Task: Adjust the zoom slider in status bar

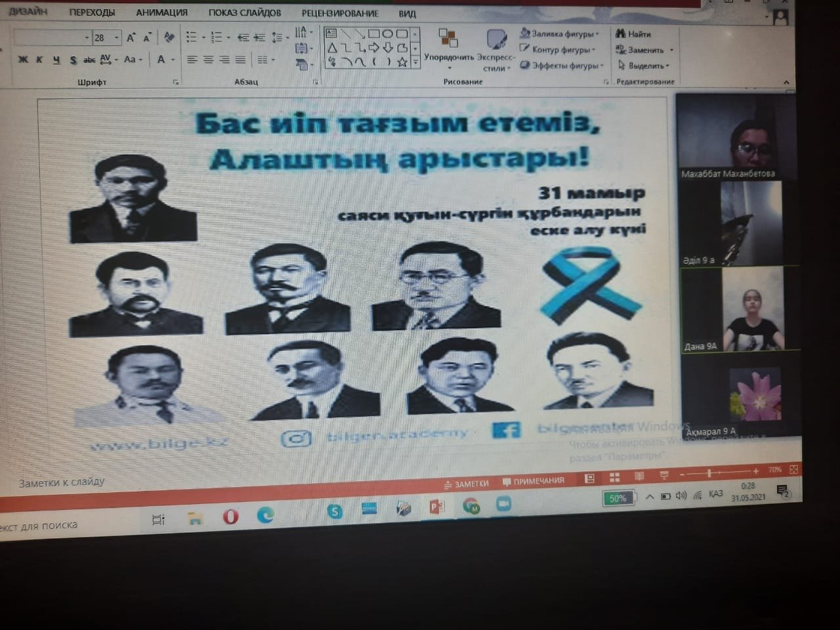Action: point(709,473)
